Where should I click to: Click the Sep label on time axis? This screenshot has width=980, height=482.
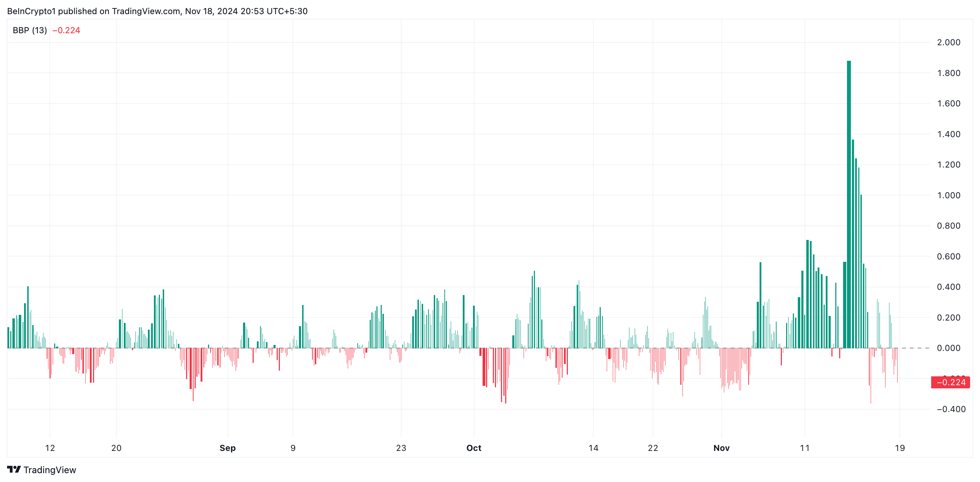click(x=227, y=448)
